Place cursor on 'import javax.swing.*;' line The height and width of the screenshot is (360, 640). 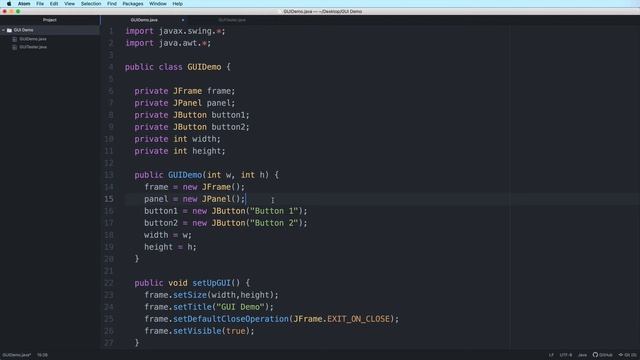(175, 31)
